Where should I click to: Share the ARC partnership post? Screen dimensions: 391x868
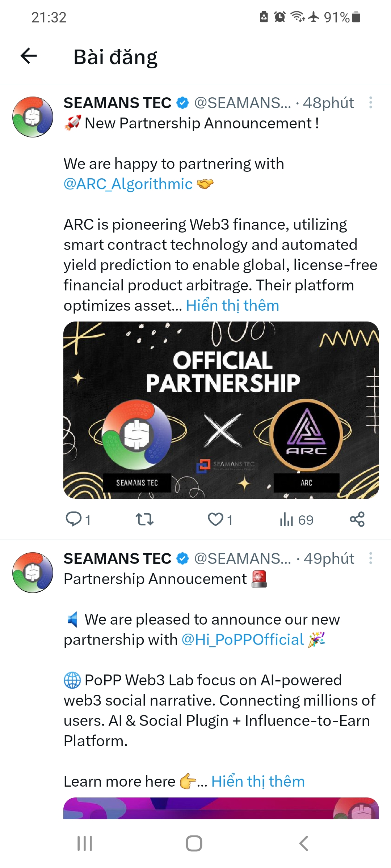tap(357, 519)
